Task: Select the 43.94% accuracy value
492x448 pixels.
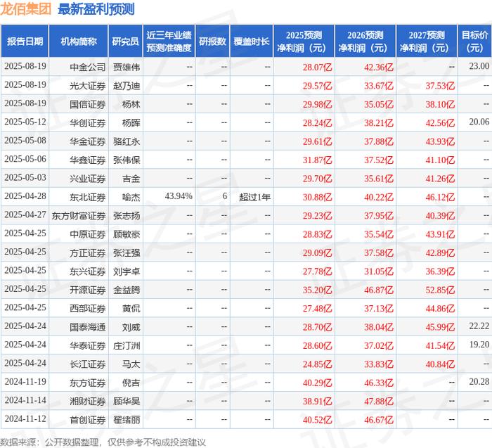Action: click(x=179, y=196)
